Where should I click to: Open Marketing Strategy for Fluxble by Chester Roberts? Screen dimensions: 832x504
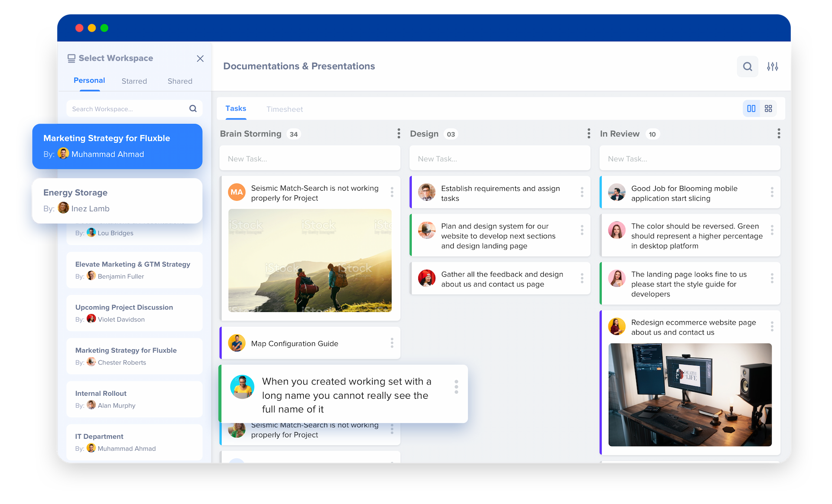(x=134, y=356)
